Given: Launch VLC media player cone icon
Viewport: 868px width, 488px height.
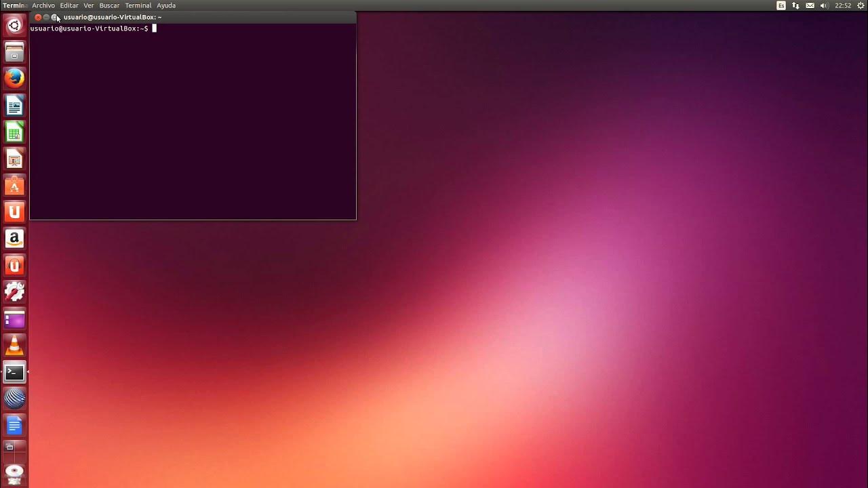Looking at the screenshot, I should [x=14, y=346].
